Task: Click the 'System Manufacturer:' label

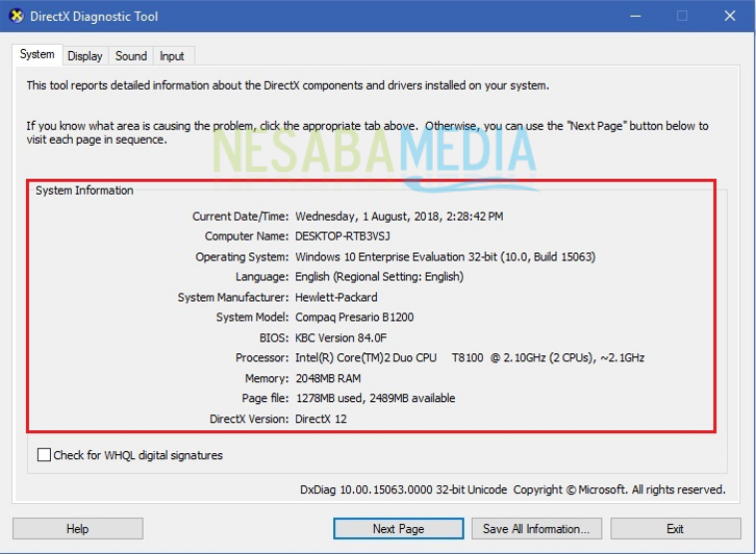Action: coord(233,297)
